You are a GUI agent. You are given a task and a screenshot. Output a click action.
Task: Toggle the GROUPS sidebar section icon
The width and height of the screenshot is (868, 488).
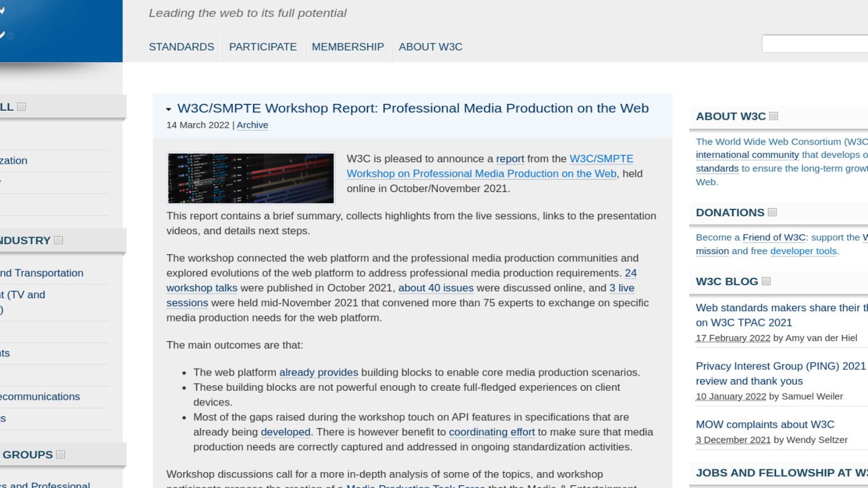[x=61, y=454]
